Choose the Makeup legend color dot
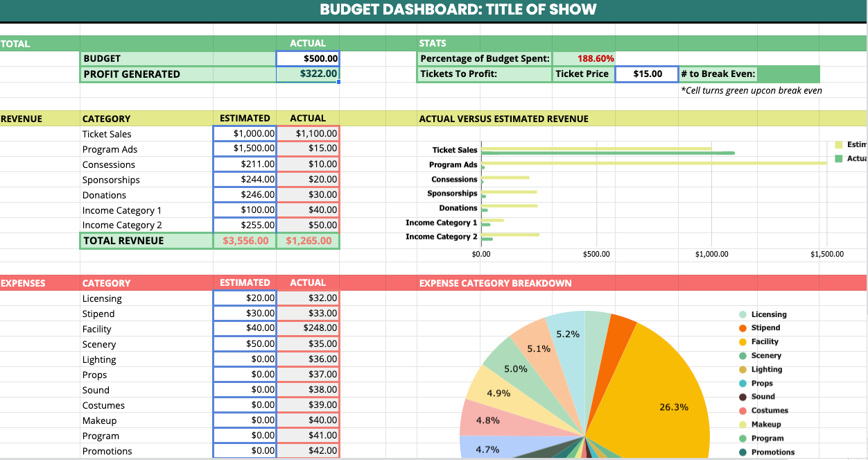Image resolution: width=868 pixels, height=460 pixels. 743,425
